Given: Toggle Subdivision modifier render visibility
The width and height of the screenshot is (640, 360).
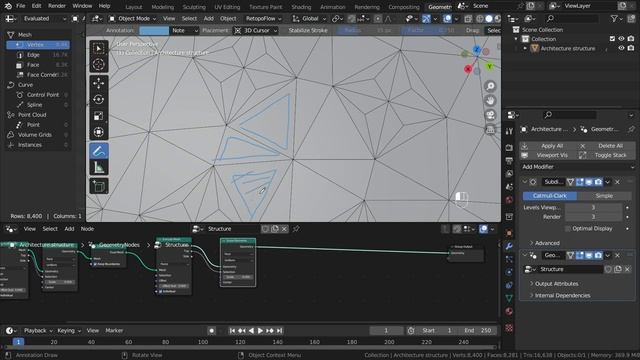Looking at the screenshot, I should (598, 182).
